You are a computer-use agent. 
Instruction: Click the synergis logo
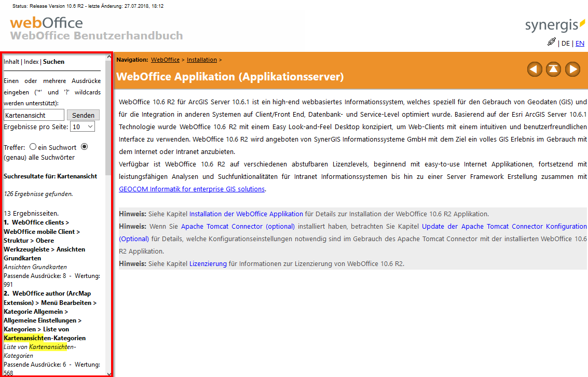click(555, 25)
